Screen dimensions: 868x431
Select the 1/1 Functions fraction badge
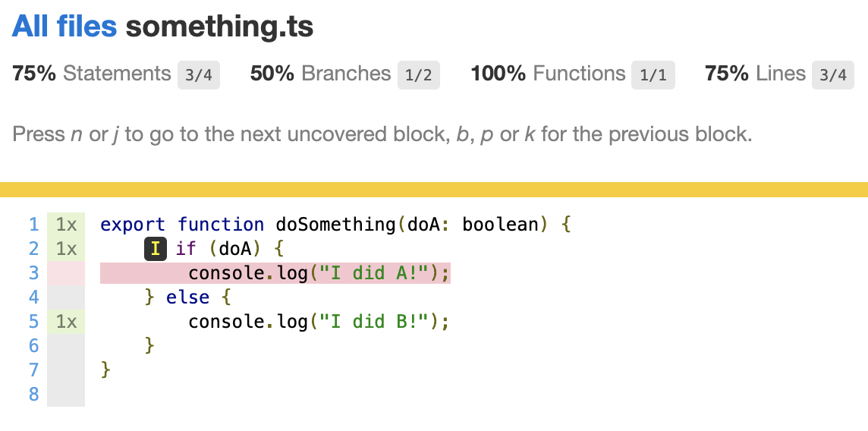(653, 75)
